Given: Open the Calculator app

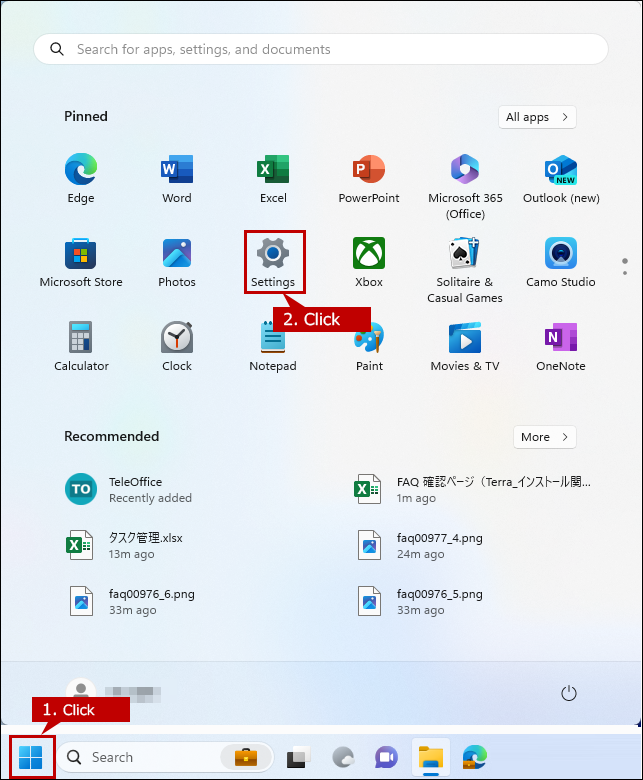Looking at the screenshot, I should 81,347.
